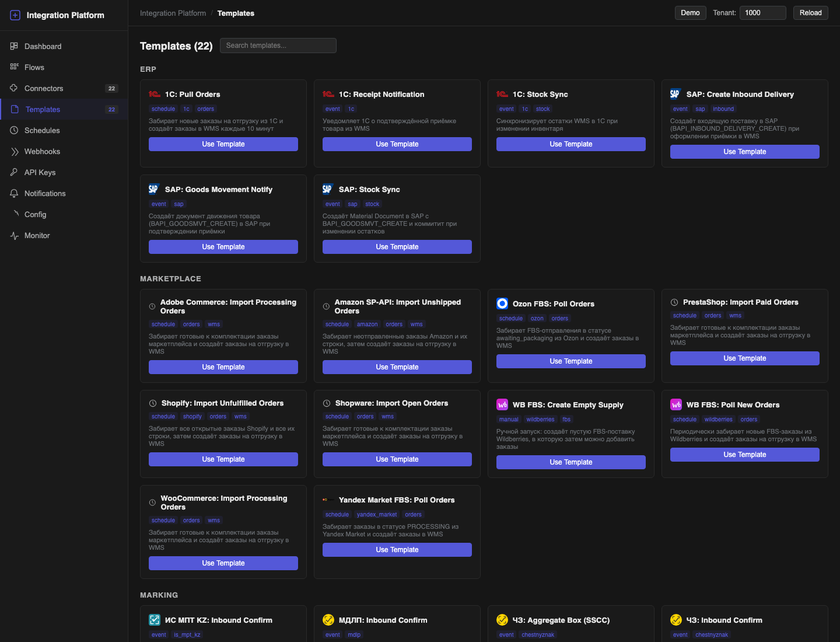Go to the Flows page
840x642 pixels.
coord(64,67)
